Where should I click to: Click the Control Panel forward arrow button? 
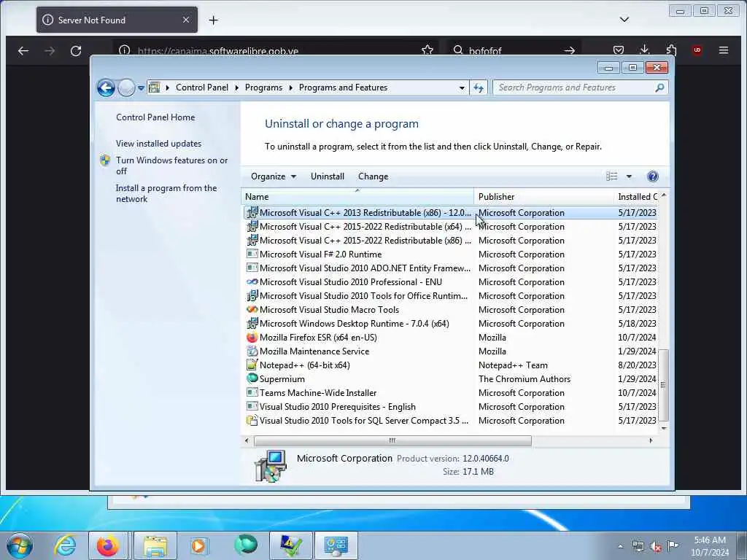(127, 87)
